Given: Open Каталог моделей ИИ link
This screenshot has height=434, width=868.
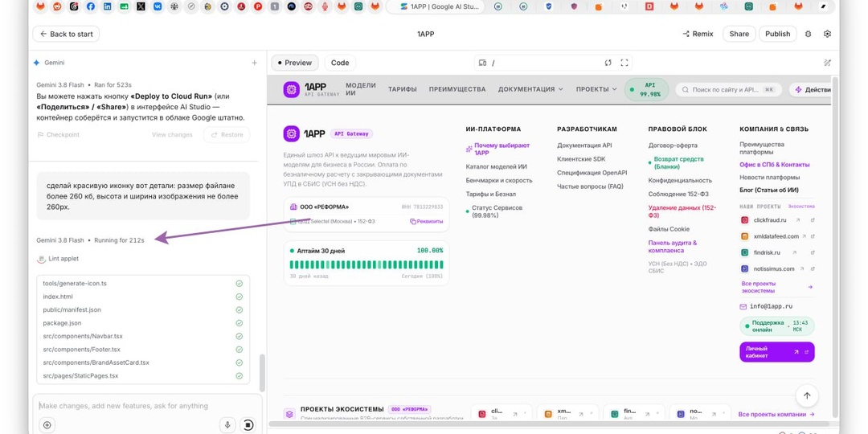Looking at the screenshot, I should 496,166.
